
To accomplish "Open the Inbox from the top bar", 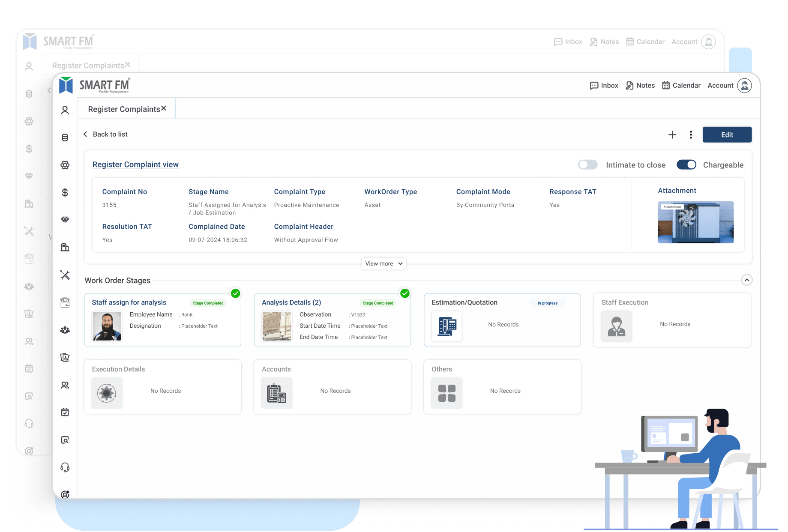I will 604,85.
